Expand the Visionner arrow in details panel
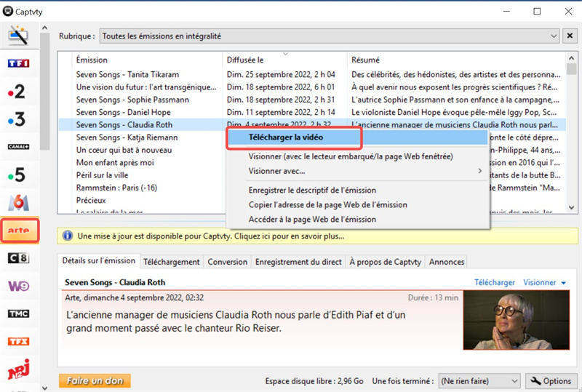Viewport: 582px width, 392px height. (x=564, y=283)
